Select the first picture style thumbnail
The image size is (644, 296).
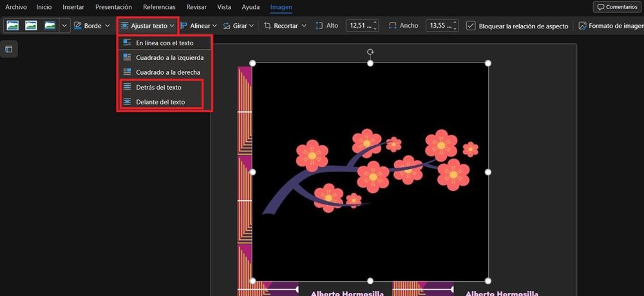12,26
